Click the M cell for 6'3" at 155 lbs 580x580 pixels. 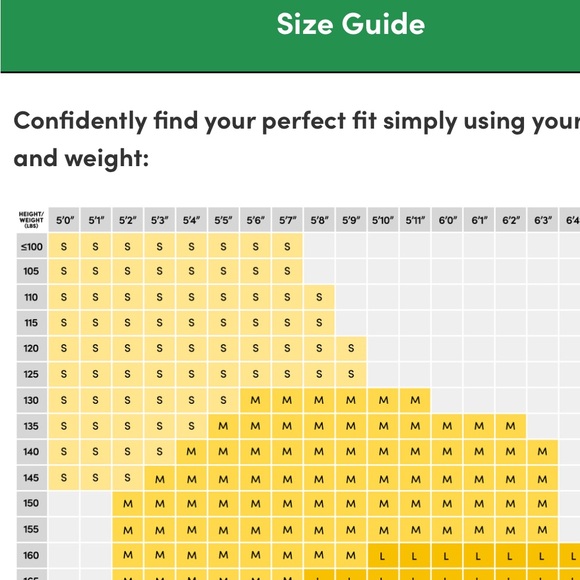pyautogui.click(x=542, y=529)
